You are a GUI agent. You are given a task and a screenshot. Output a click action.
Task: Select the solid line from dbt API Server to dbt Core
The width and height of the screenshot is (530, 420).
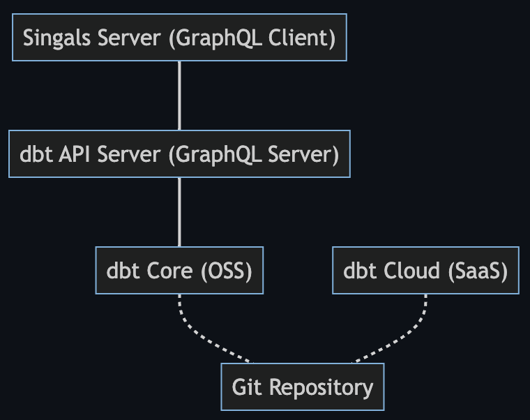(180, 212)
